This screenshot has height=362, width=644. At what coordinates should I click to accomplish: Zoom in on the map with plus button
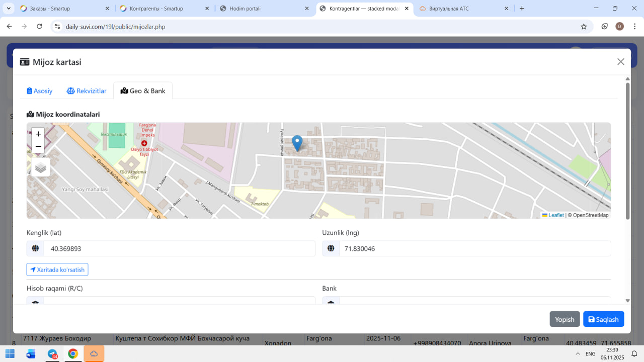38,134
